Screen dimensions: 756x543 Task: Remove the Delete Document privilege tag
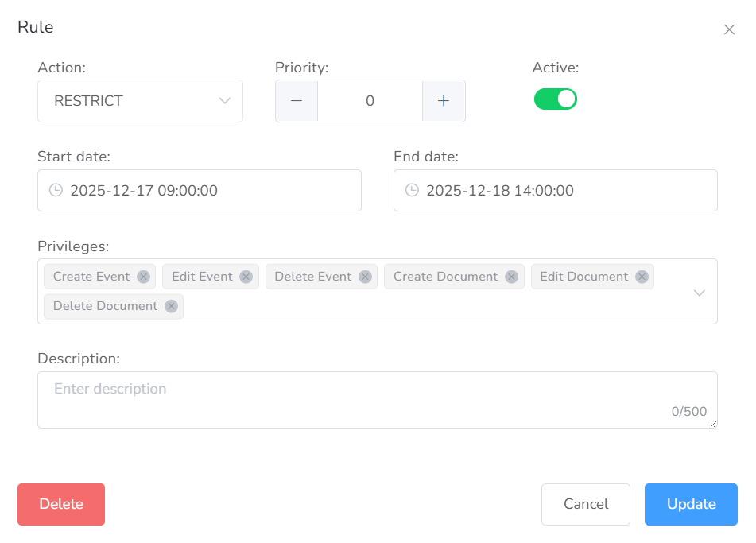(x=171, y=306)
